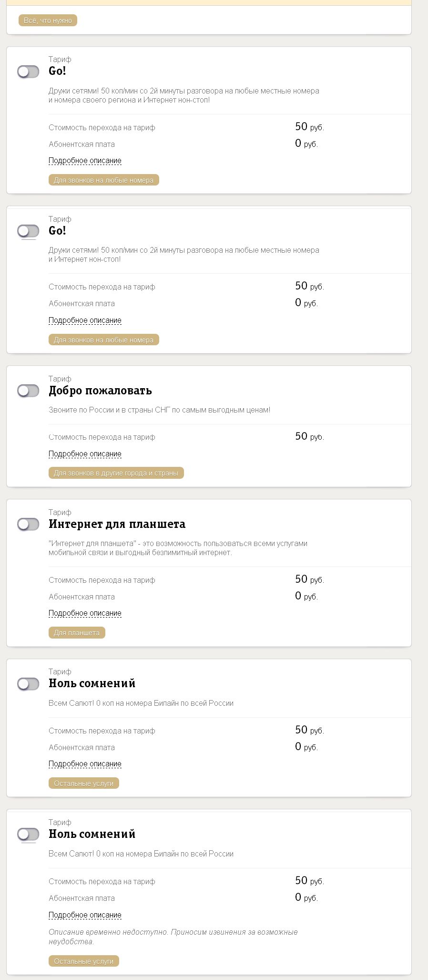Toggle the first "Ноль сомнений" tariff switch
Viewport: 428px width, 980px height.
[28, 684]
